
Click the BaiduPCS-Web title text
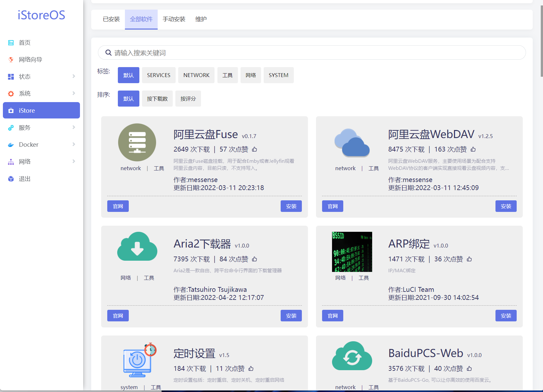[426, 353]
